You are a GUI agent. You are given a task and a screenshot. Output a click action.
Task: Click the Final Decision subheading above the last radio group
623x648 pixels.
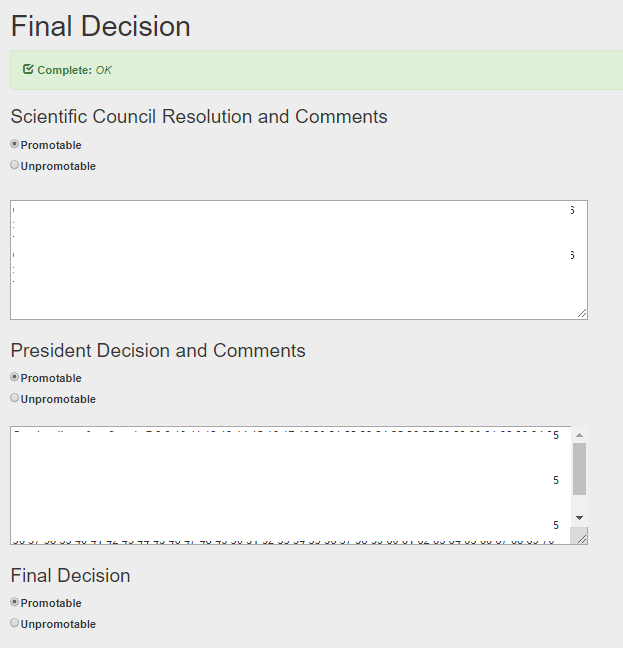tap(70, 576)
